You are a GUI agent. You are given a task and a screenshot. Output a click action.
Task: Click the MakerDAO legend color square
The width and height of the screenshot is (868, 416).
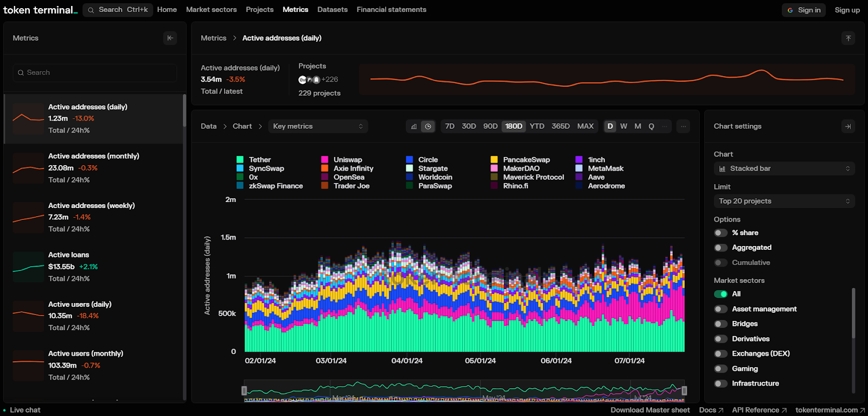tap(494, 168)
